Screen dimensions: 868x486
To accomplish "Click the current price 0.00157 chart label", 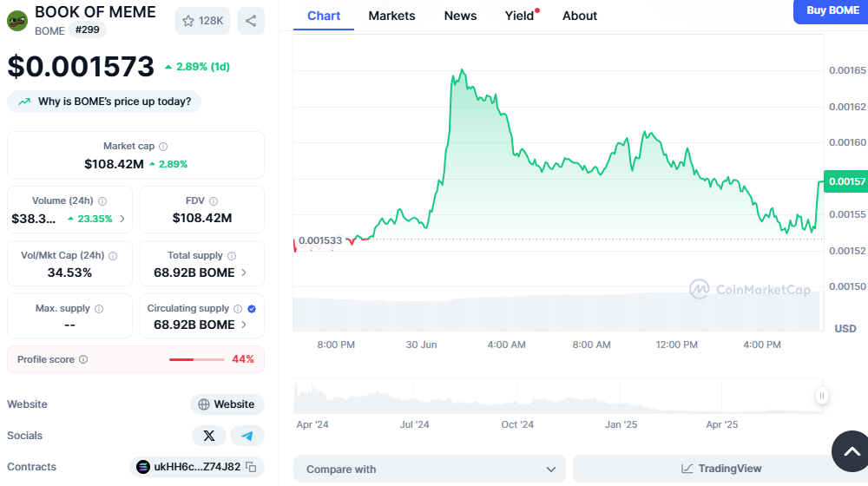I will 845,181.
